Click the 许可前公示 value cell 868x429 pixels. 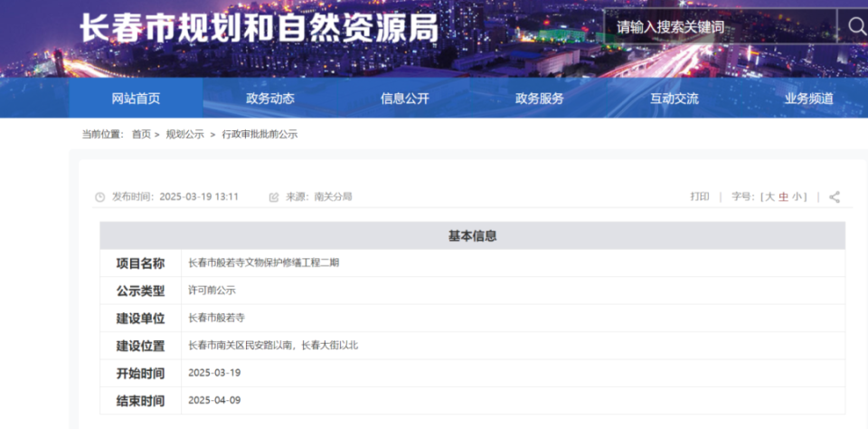point(514,291)
